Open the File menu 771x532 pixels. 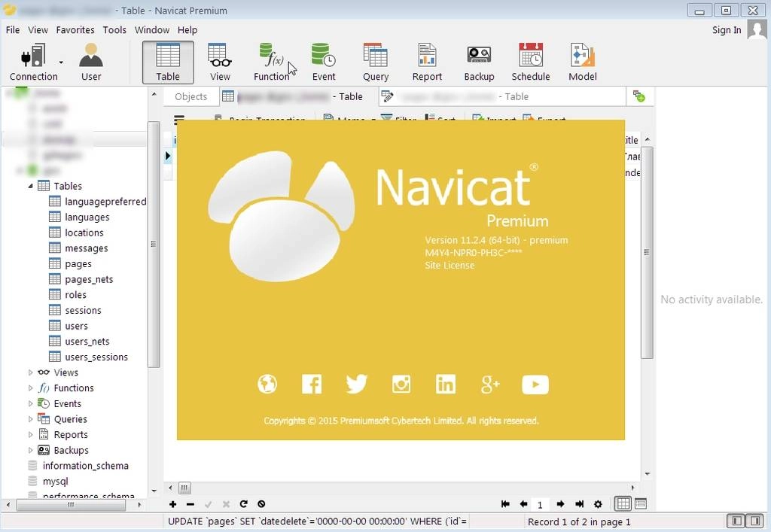point(13,30)
